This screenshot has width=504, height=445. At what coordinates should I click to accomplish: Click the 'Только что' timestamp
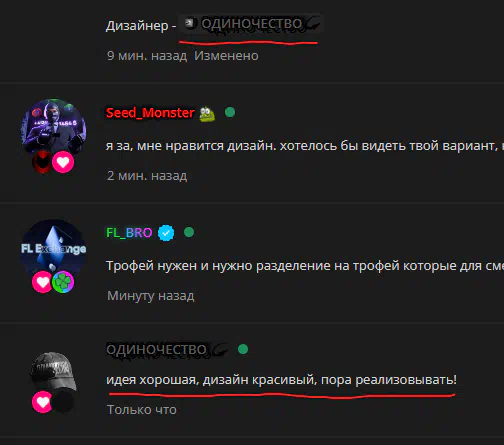142,410
